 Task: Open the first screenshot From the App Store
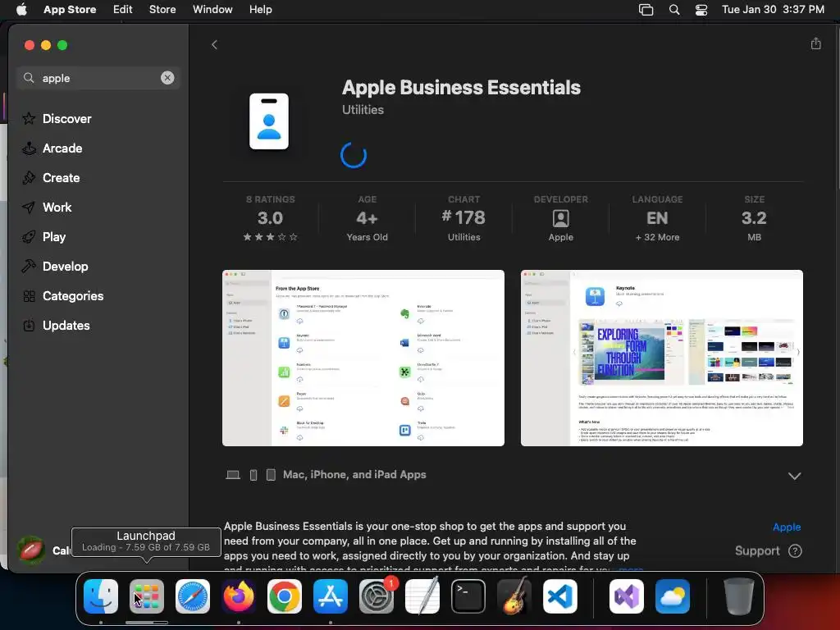pos(363,358)
